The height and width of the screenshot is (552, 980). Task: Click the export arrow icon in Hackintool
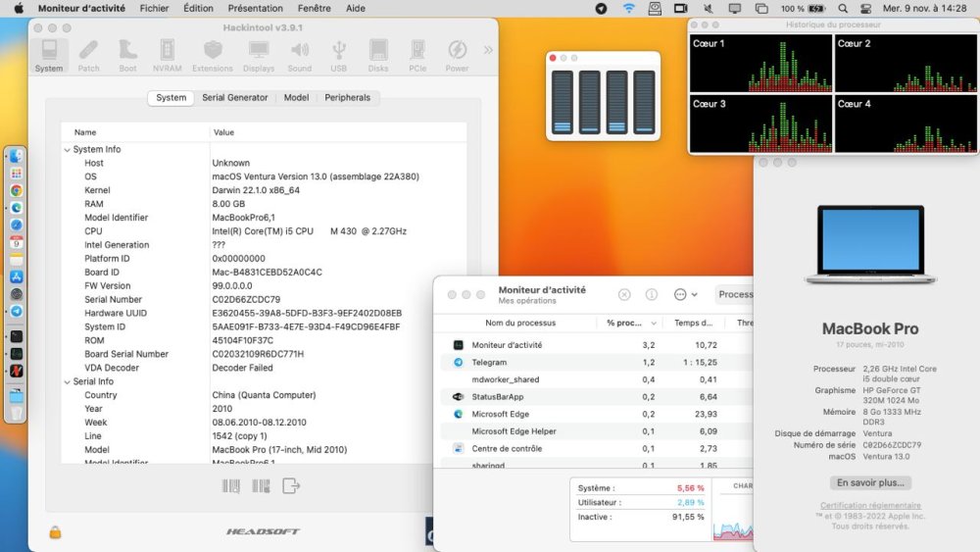[291, 485]
